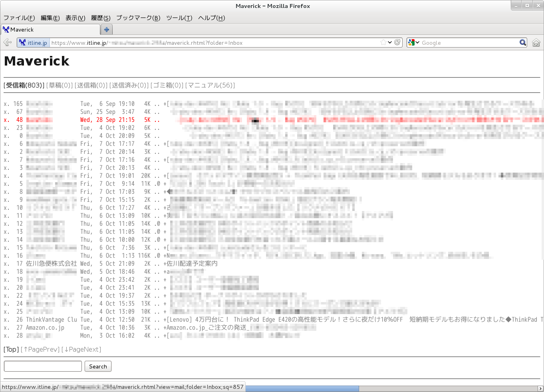Switch to the Maverick tab

pyautogui.click(x=50, y=30)
